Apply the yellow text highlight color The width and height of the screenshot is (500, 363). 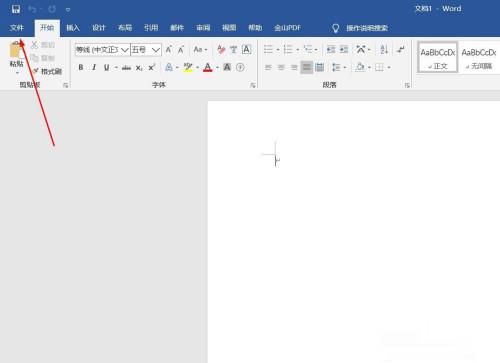click(188, 67)
